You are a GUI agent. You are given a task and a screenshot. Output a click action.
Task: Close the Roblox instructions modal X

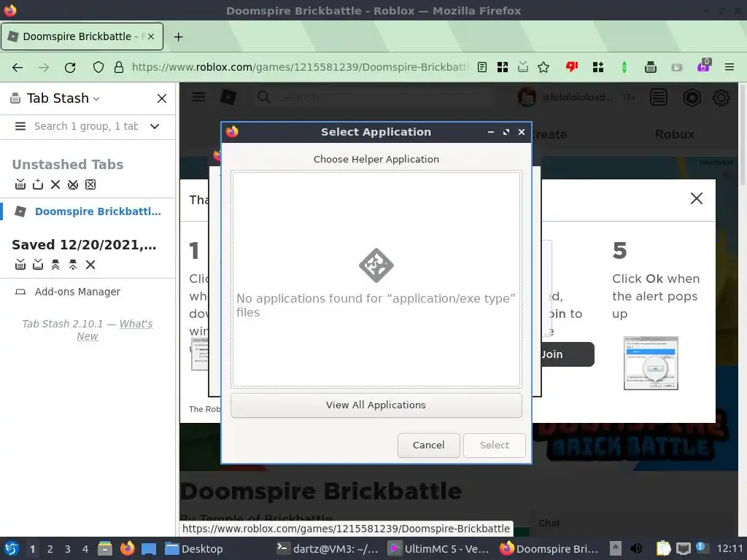[x=697, y=198]
